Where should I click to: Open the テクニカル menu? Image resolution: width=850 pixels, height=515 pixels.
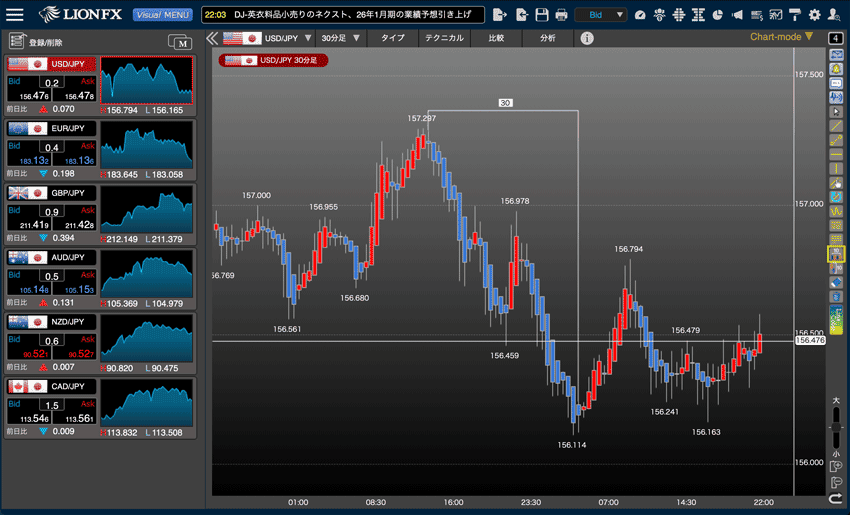[x=443, y=38]
